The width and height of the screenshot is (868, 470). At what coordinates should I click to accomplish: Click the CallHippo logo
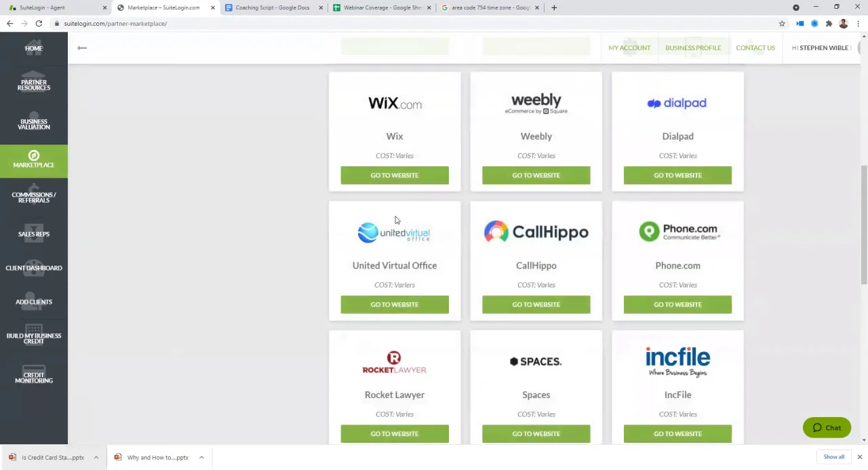tap(536, 232)
